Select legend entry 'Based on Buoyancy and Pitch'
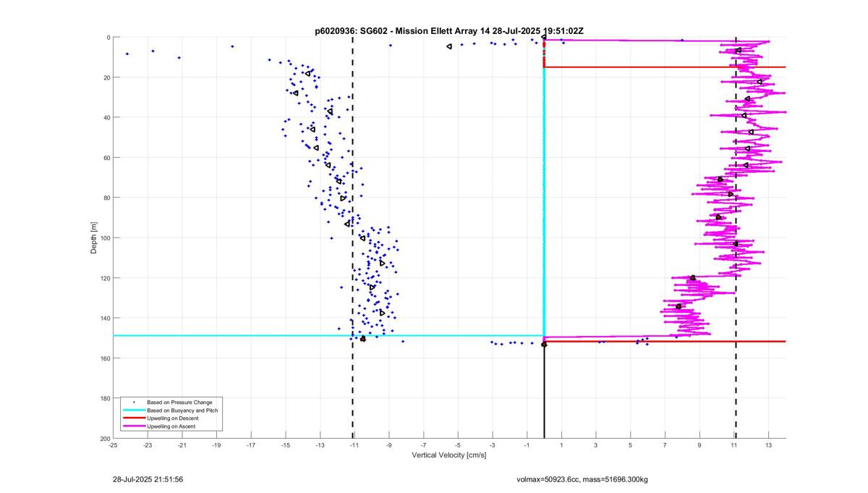The height and width of the screenshot is (493, 868). [182, 410]
